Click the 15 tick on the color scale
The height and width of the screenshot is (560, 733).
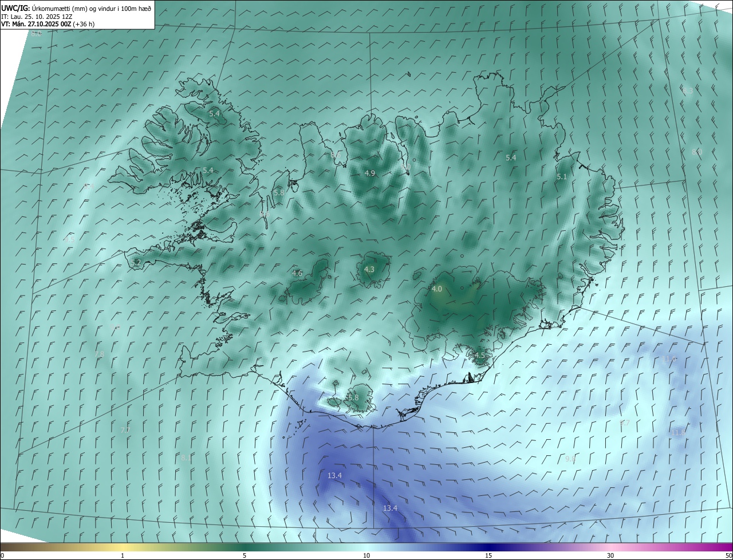click(488, 555)
